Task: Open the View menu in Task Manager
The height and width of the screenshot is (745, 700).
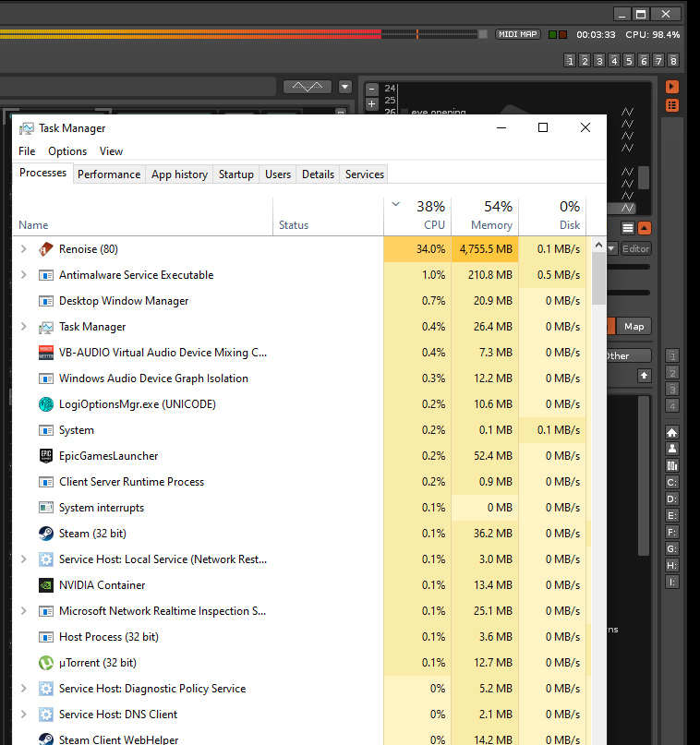Action: [111, 151]
